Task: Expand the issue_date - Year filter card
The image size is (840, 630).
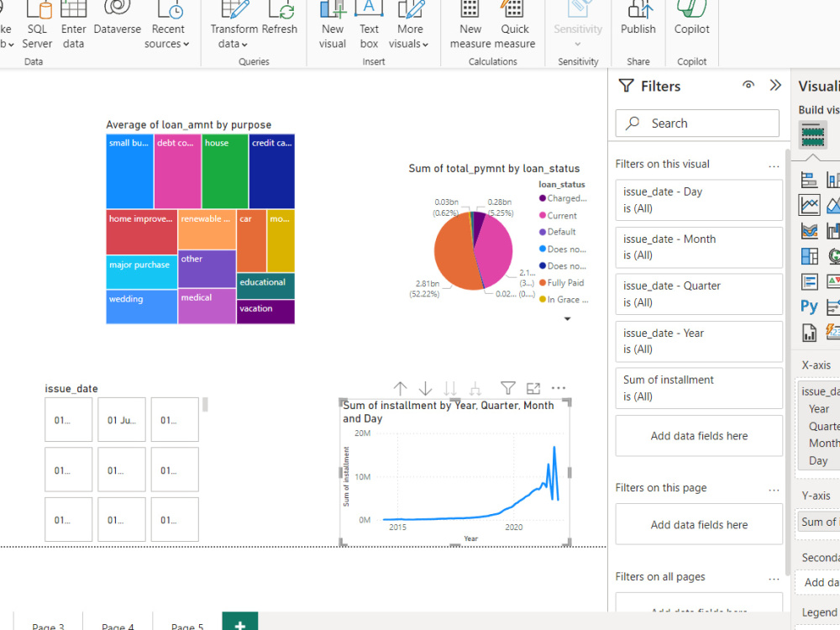Action: click(699, 341)
